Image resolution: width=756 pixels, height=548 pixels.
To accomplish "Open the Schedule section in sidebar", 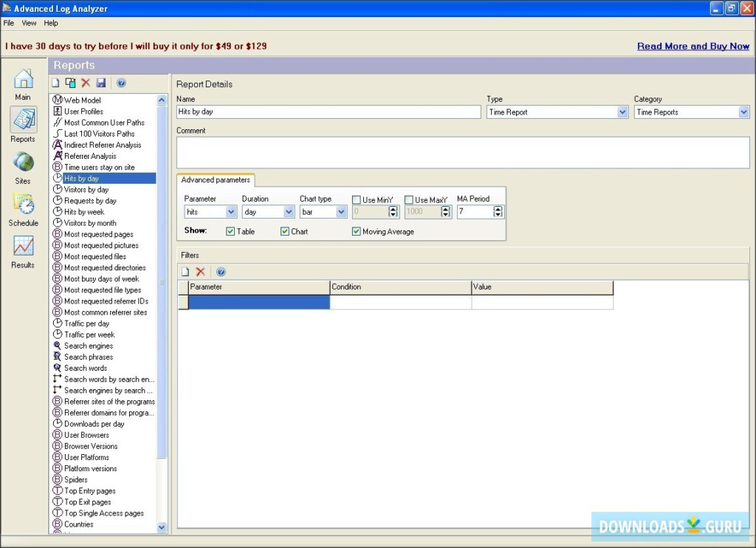I will point(23,210).
